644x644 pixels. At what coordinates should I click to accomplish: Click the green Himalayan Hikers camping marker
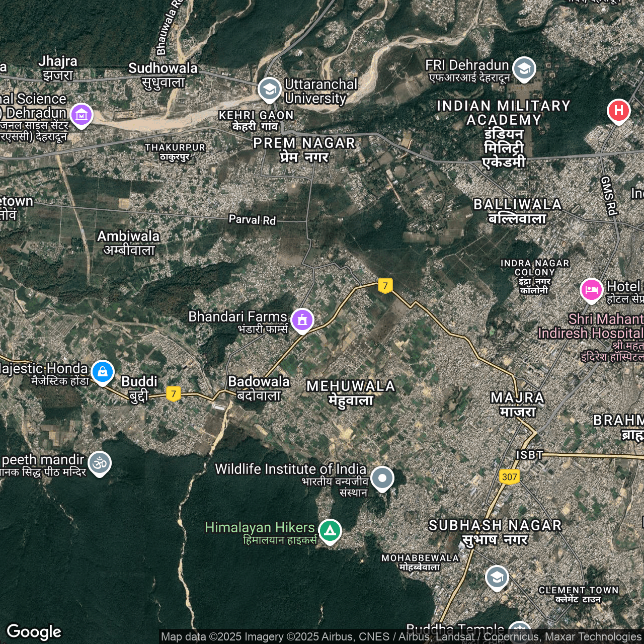pos(330,530)
